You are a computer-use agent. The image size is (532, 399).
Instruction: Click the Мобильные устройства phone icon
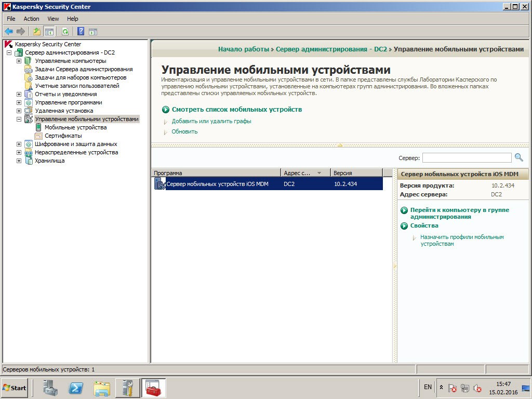pyautogui.click(x=38, y=128)
